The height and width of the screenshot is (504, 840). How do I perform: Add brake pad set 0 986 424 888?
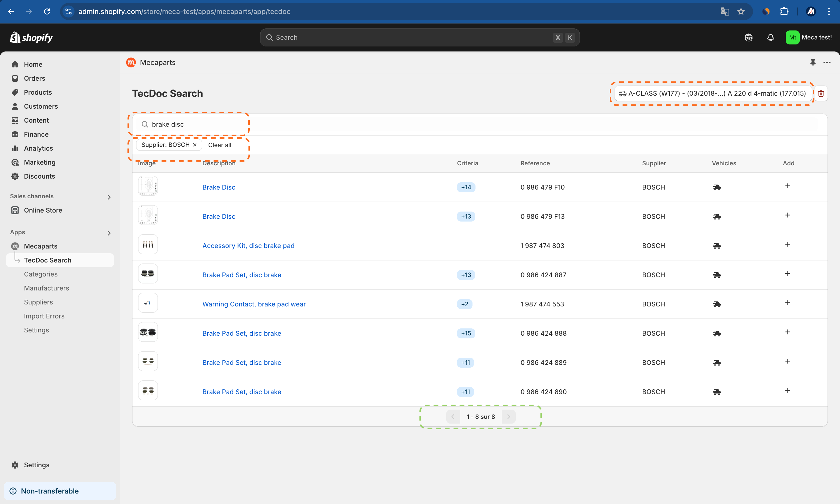[x=788, y=332]
